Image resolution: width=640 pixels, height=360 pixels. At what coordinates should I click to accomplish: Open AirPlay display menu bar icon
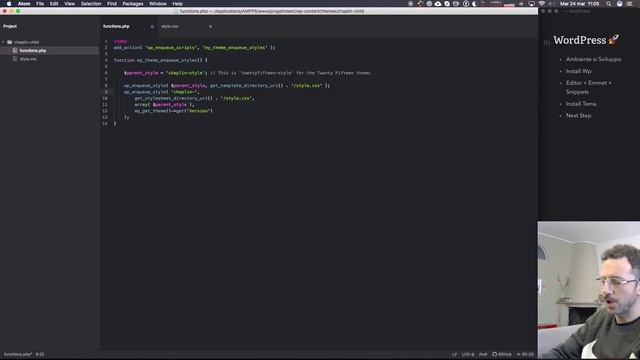pyautogui.click(x=531, y=4)
